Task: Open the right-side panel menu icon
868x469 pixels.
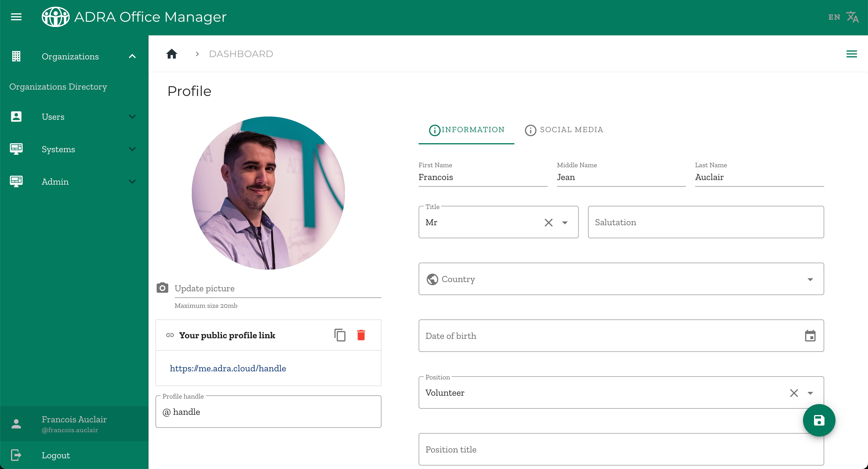Action: (x=851, y=54)
